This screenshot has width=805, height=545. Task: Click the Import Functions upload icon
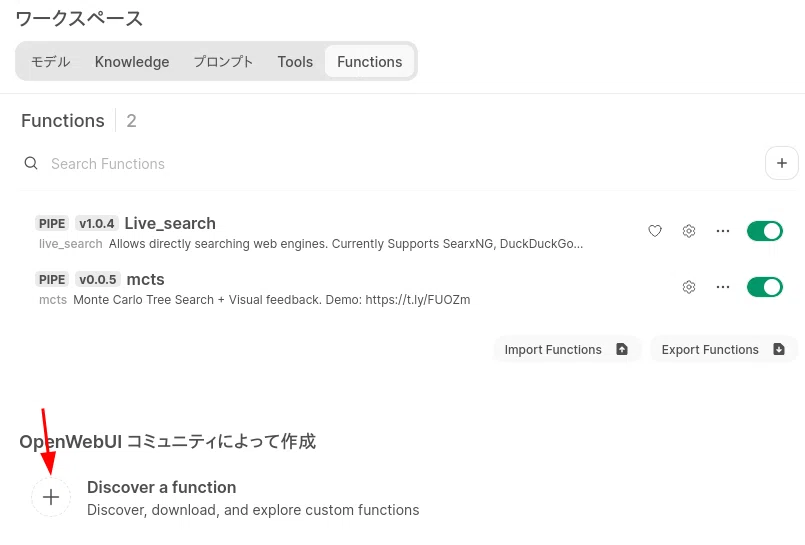click(622, 349)
